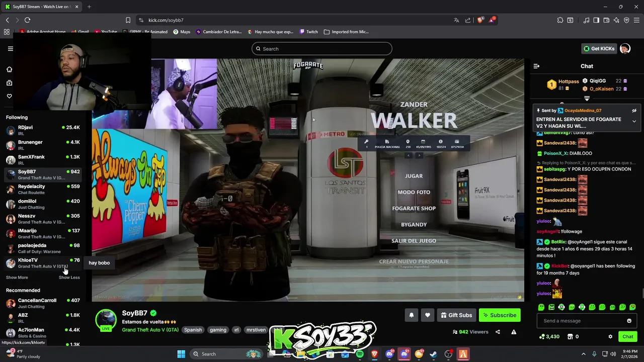
Task: Open RDjavi channel in Following list
Action: (43, 130)
